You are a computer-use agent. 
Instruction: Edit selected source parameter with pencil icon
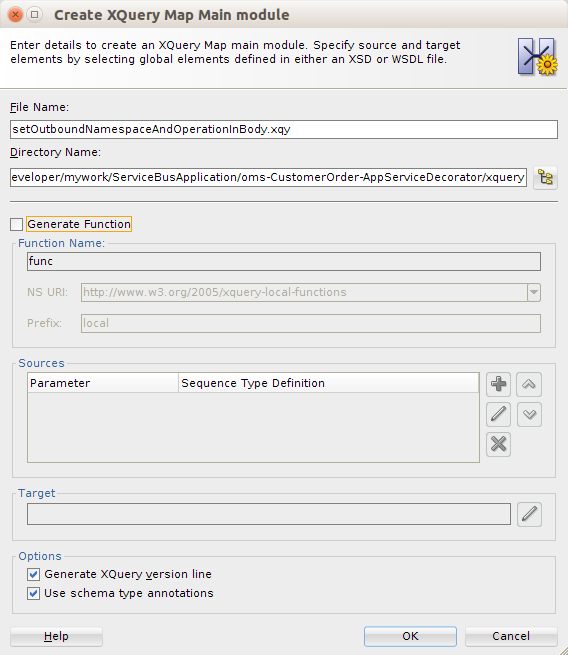point(498,414)
